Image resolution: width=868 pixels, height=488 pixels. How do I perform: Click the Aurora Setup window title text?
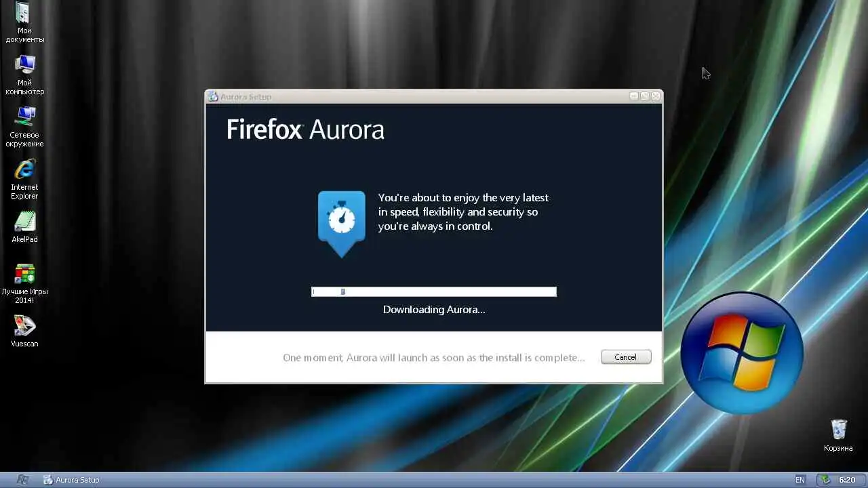(x=245, y=97)
